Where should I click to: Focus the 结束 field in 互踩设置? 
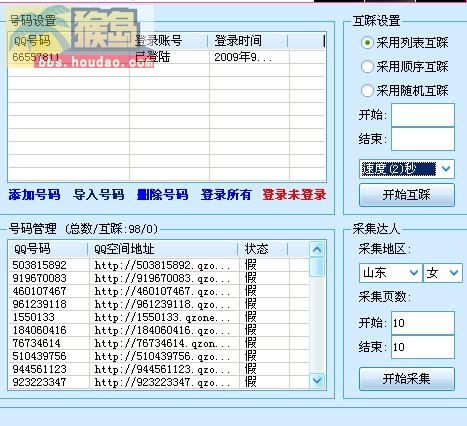pos(423,139)
